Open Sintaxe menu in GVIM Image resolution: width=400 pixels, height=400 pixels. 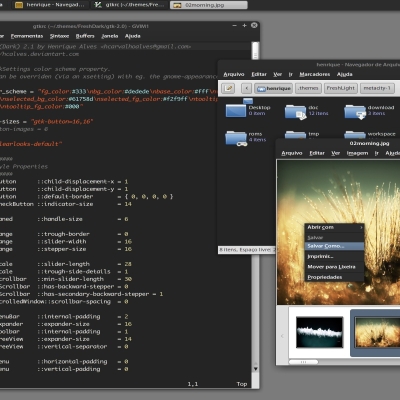[x=59, y=36]
